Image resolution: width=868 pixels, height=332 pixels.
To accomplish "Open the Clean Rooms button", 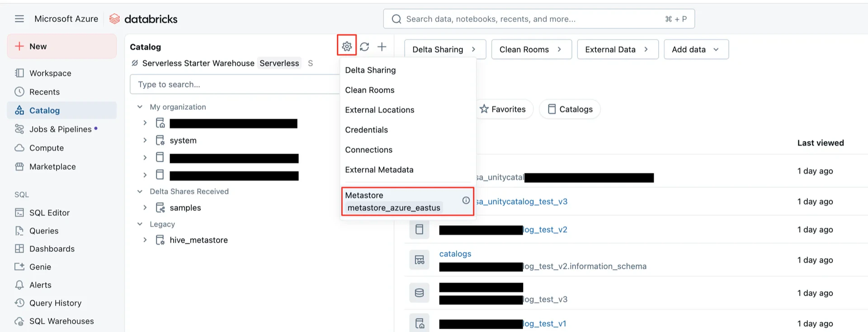I will pyautogui.click(x=531, y=49).
